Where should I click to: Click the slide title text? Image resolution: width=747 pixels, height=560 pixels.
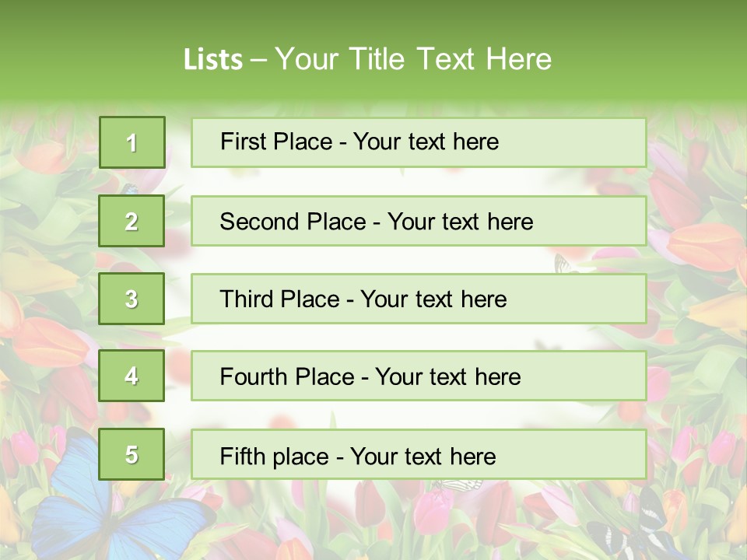click(367, 59)
